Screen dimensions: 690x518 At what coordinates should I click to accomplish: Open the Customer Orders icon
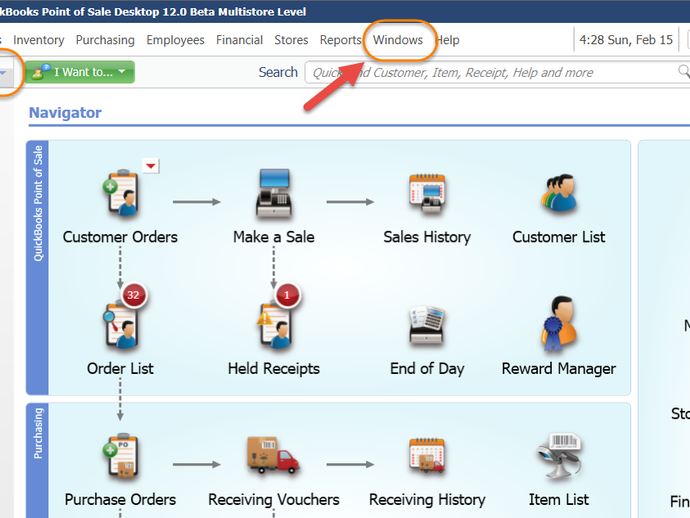click(121, 193)
